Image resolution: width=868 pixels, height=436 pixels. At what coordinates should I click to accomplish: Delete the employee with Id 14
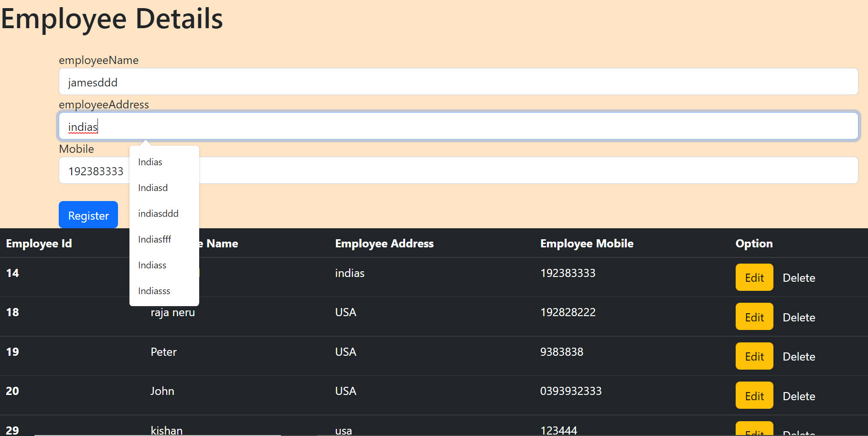click(799, 278)
